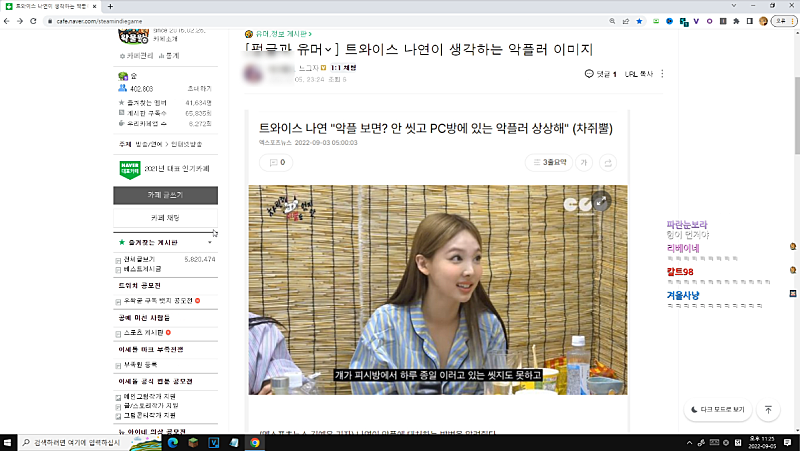Click the Windows Start button
Viewport: 800px width, 451px height.
pos(8,442)
